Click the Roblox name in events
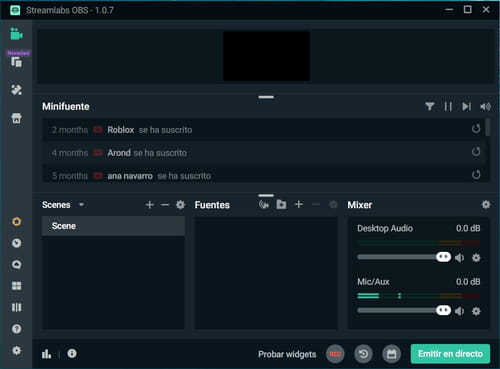Viewport: 500px width, 369px height. pyautogui.click(x=121, y=130)
